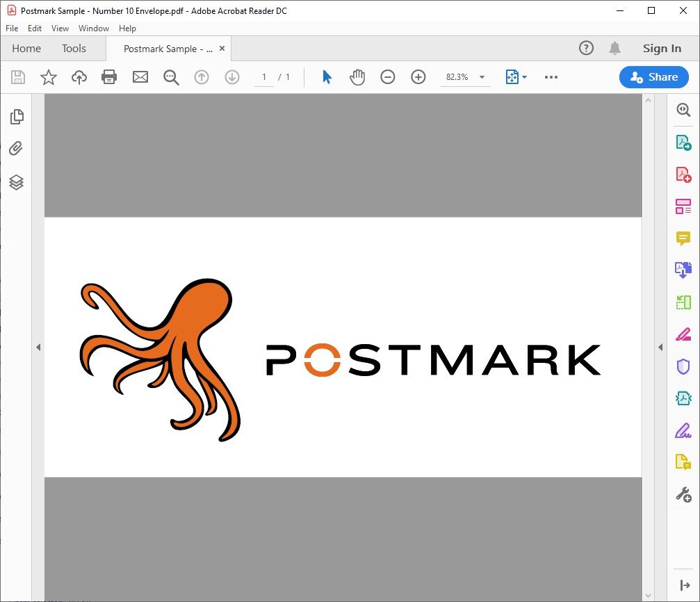Add document to starred with star icon
700x602 pixels.
48,77
